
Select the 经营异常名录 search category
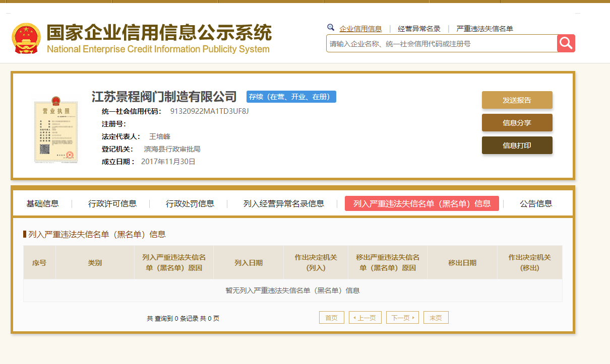click(x=419, y=29)
